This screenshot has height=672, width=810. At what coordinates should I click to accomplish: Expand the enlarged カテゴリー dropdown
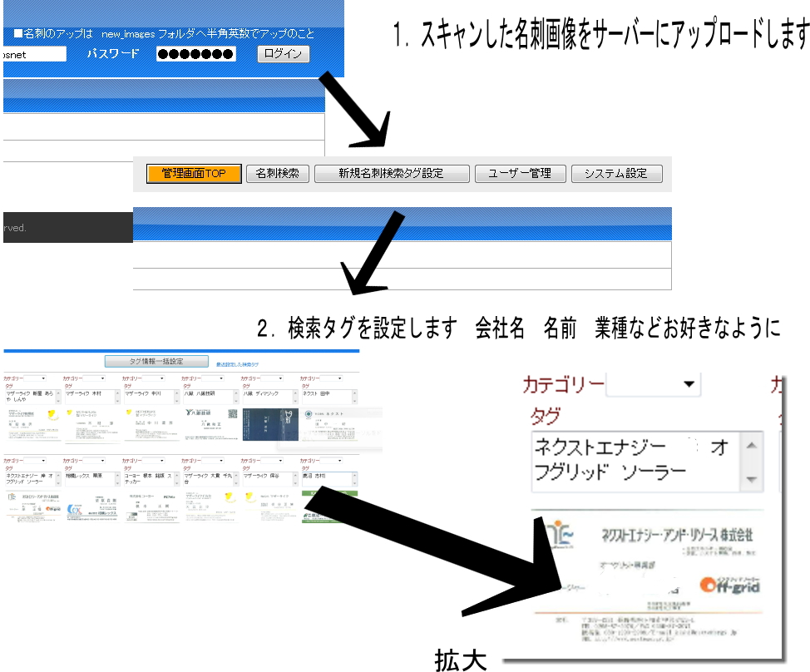[x=653, y=383]
